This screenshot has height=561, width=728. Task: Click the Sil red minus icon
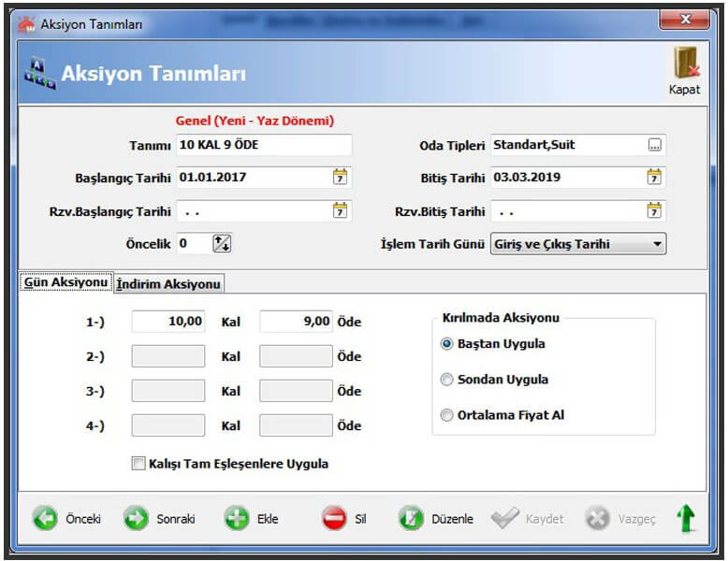pyautogui.click(x=334, y=518)
